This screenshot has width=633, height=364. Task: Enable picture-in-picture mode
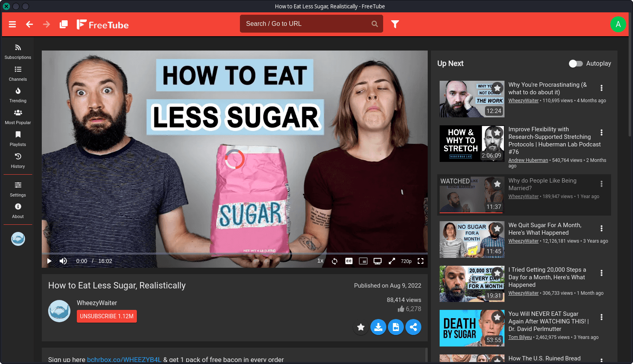[363, 261]
